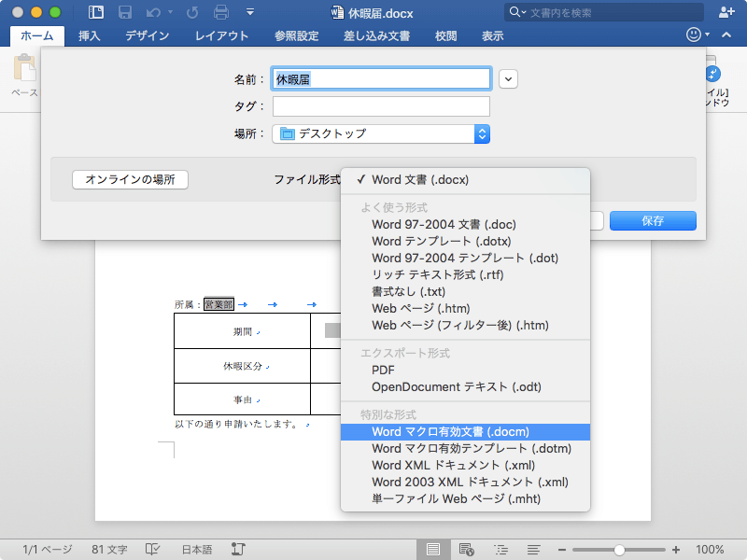Click the 名前 filename field

(381, 79)
